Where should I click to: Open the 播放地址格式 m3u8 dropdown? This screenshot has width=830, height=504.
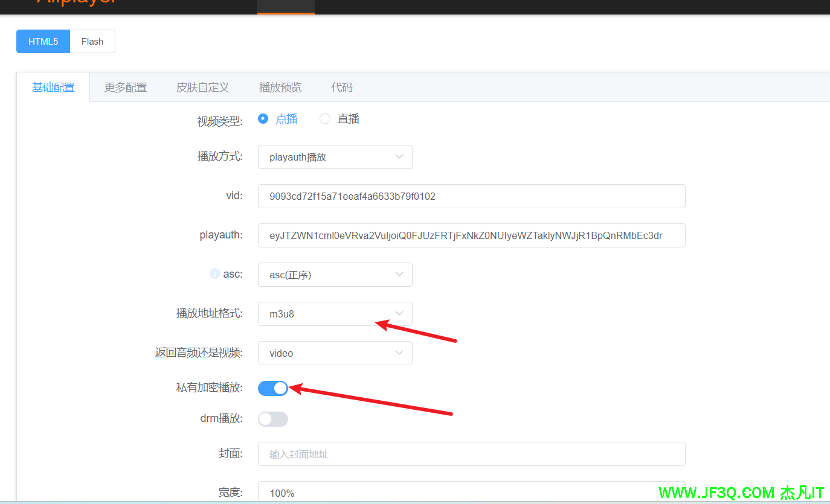[335, 314]
